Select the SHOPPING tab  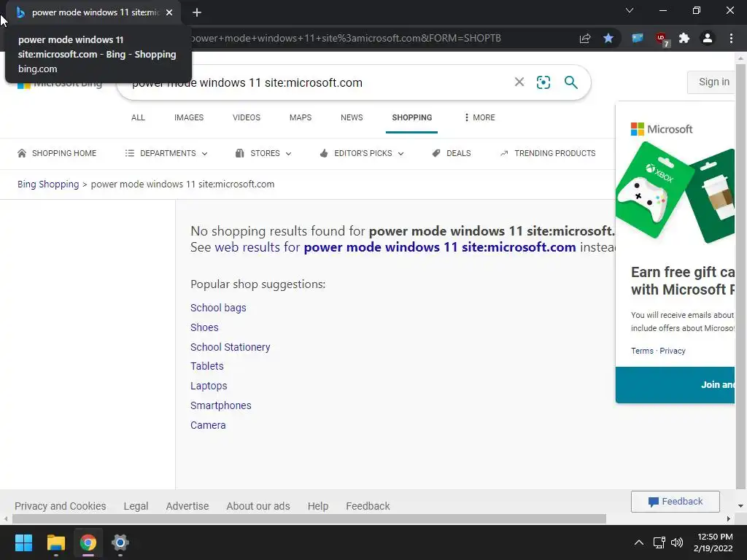pyautogui.click(x=411, y=117)
